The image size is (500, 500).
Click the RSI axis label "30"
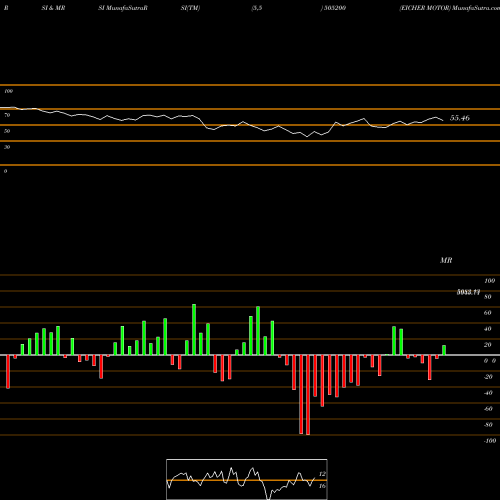7,147
